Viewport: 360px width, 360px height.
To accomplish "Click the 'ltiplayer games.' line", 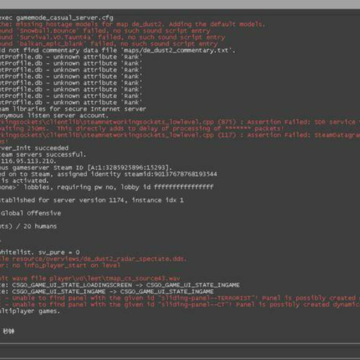I will [x=30, y=311].
